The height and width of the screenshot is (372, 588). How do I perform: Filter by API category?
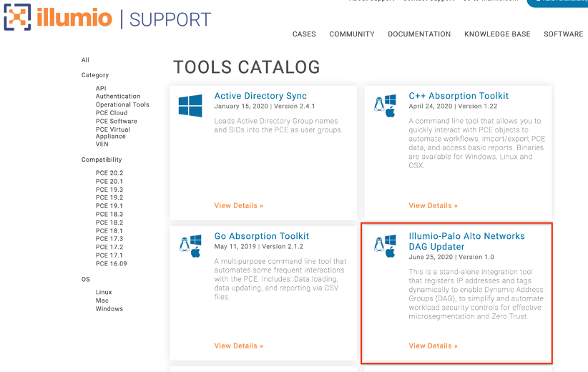click(x=101, y=88)
